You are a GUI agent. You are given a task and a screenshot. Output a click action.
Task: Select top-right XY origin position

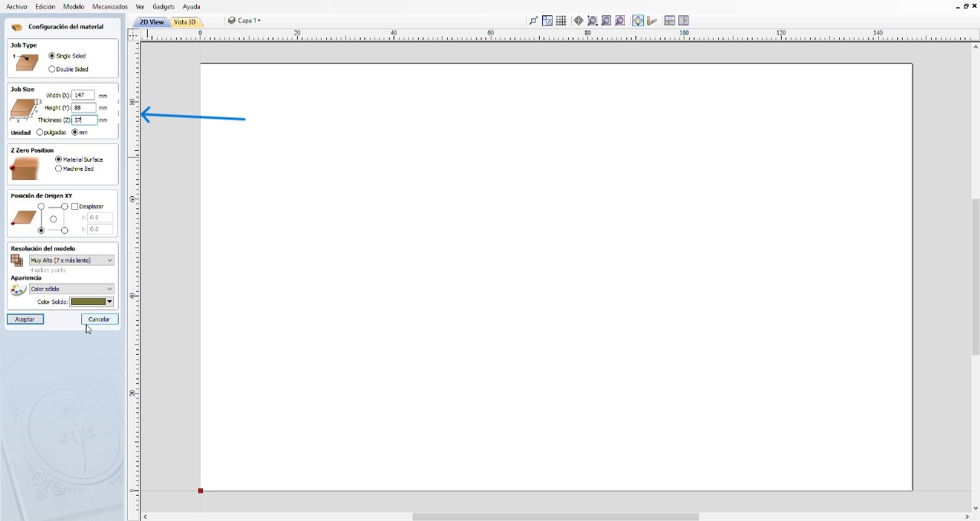point(64,207)
